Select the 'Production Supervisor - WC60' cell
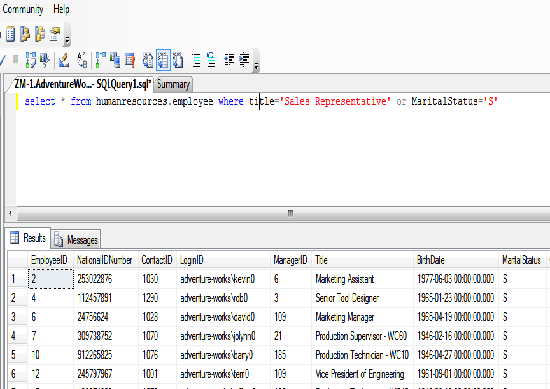550x389 pixels. (362, 336)
